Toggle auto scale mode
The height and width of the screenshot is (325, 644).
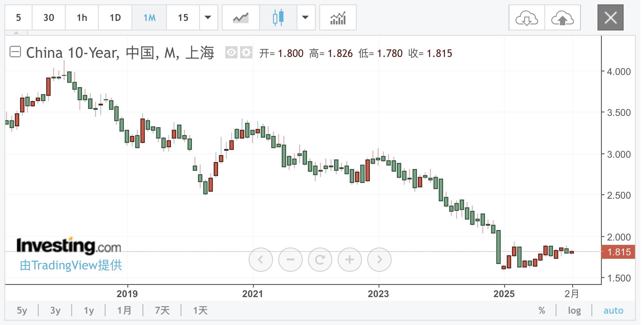[x=613, y=310]
